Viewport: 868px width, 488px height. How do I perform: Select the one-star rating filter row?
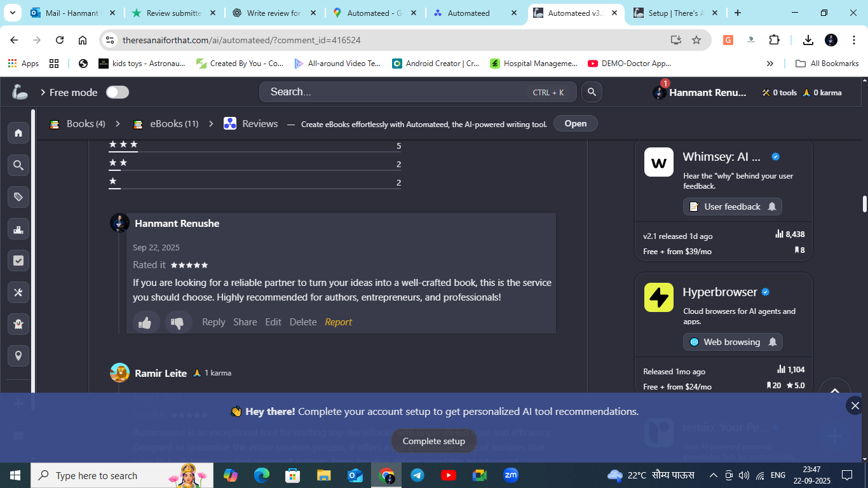pos(255,183)
